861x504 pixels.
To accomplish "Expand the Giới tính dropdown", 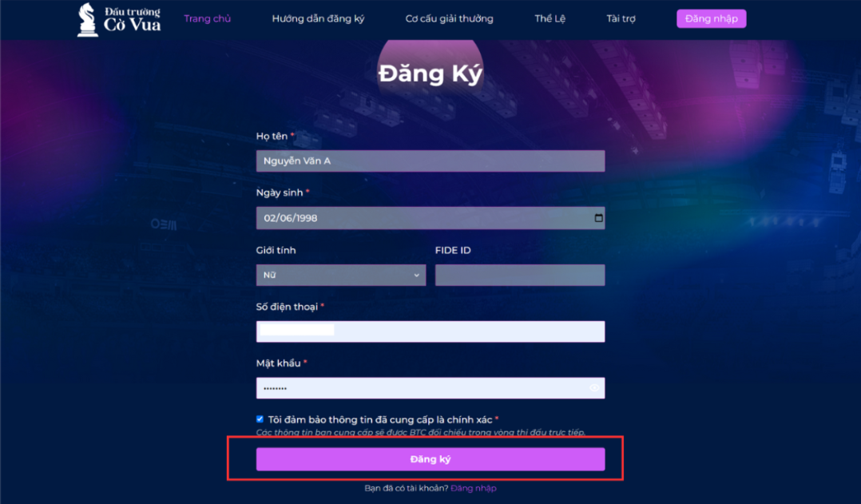I will 341,276.
